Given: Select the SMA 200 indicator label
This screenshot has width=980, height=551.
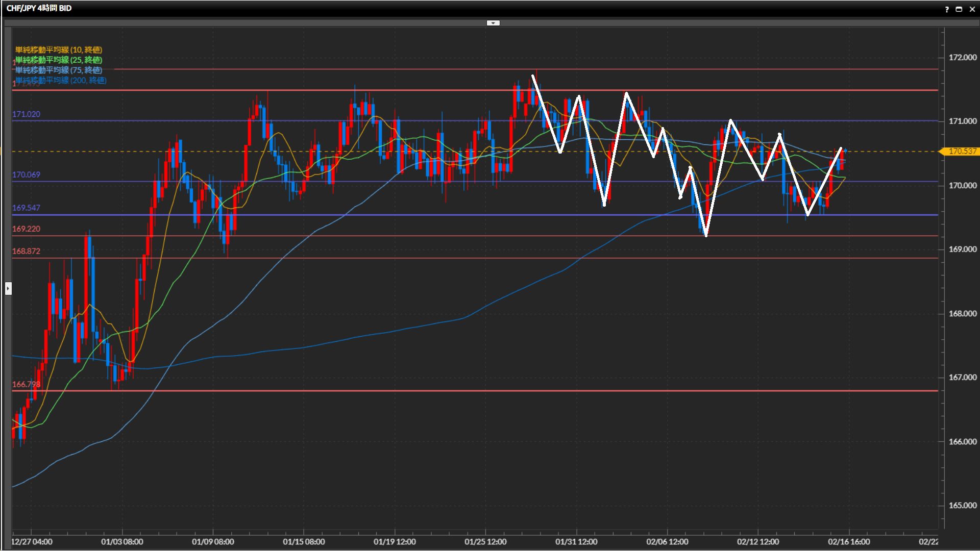Looking at the screenshot, I should (x=61, y=81).
